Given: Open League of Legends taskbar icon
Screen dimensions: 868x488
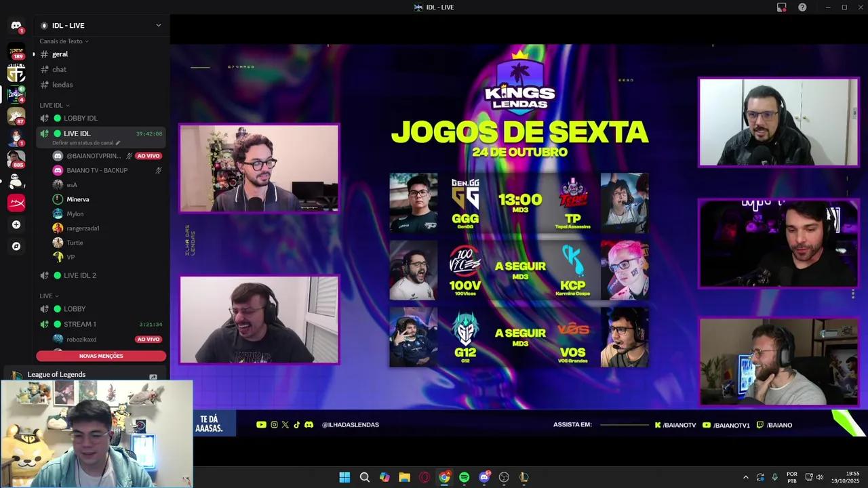Looking at the screenshot, I should 524,477.
